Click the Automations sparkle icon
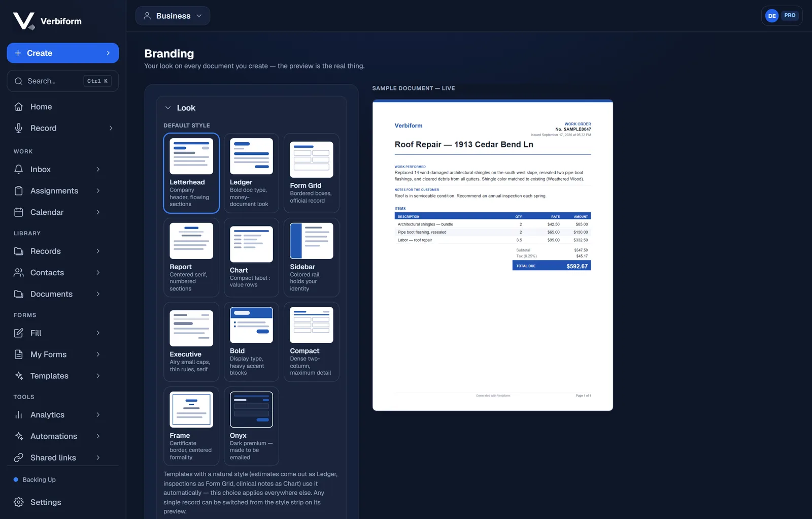The image size is (812, 519). (19, 436)
